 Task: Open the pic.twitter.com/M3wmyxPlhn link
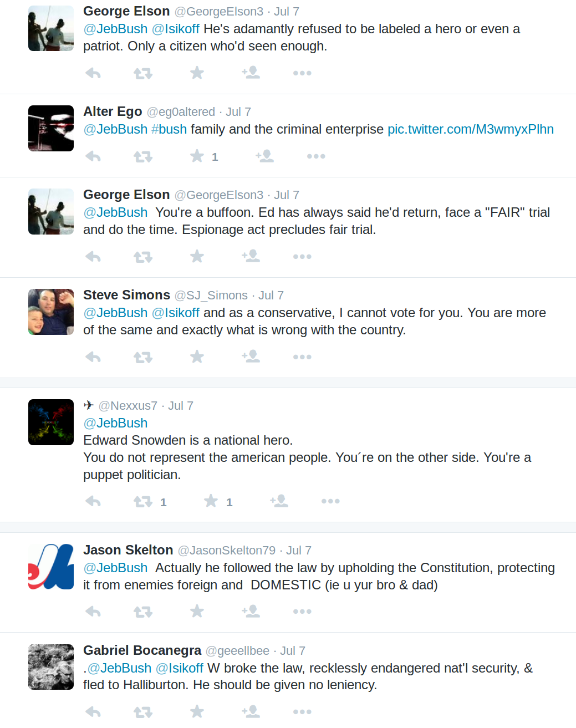point(470,129)
